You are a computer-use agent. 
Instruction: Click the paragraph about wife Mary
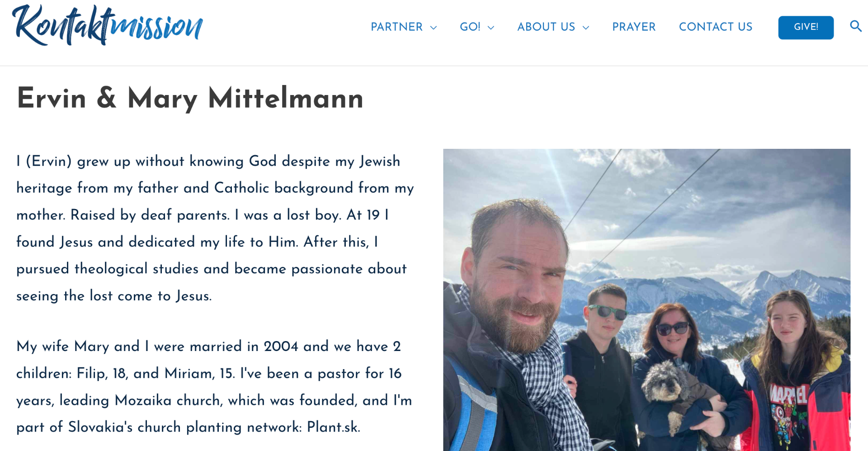point(215,386)
